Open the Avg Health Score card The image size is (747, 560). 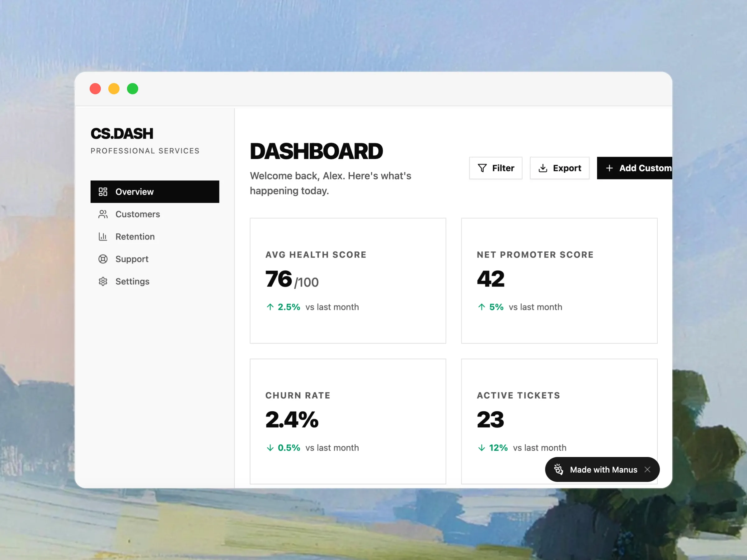(x=348, y=281)
